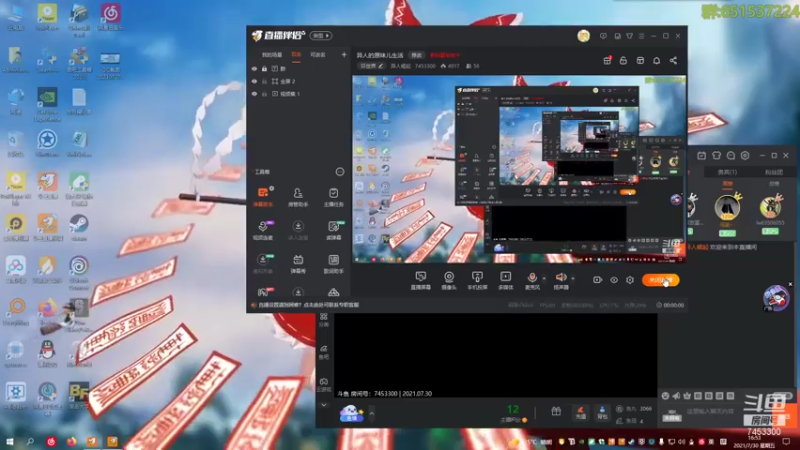Open the 多人连麦 tool
This screenshot has height=450, width=800.
pyautogui.click(x=298, y=230)
